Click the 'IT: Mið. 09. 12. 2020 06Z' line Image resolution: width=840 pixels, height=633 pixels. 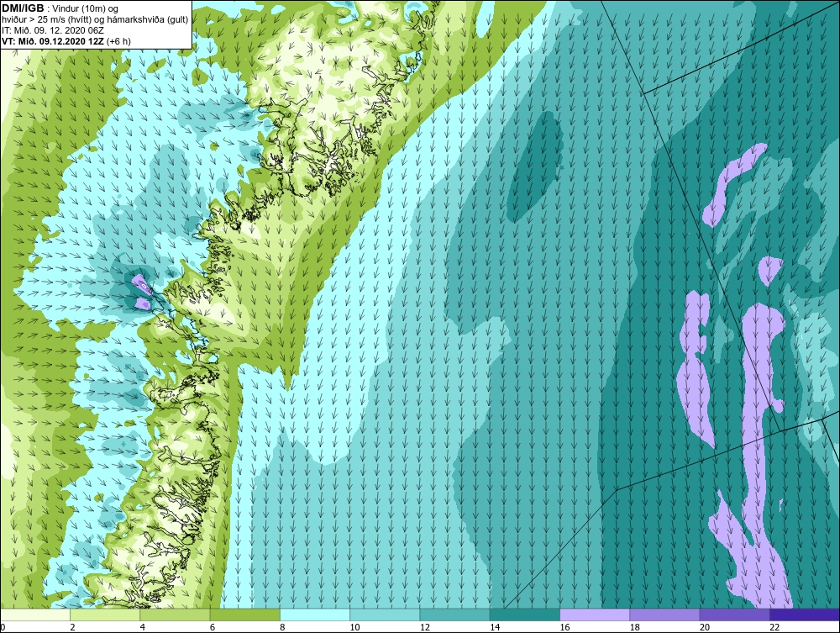click(52, 30)
